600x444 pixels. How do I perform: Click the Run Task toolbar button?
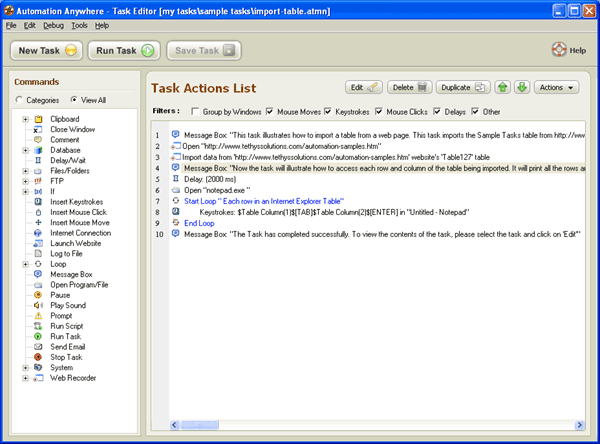[124, 51]
